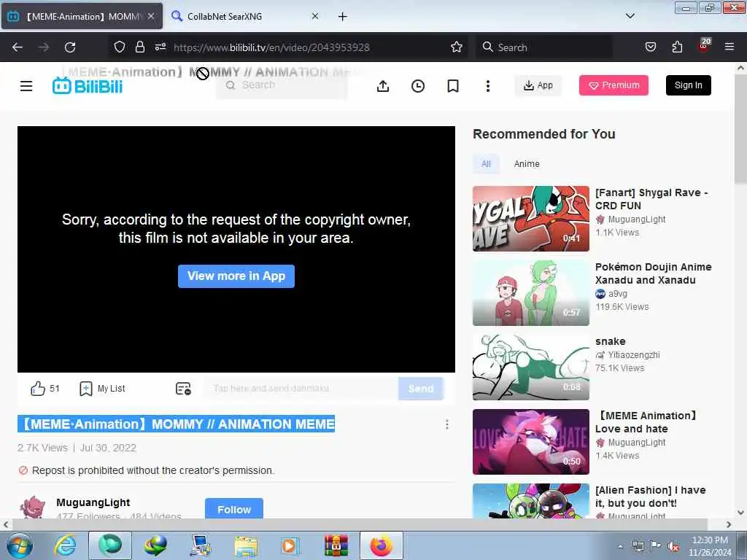Reload the page with the refresh icon
This screenshot has height=560, width=747.
[x=70, y=47]
